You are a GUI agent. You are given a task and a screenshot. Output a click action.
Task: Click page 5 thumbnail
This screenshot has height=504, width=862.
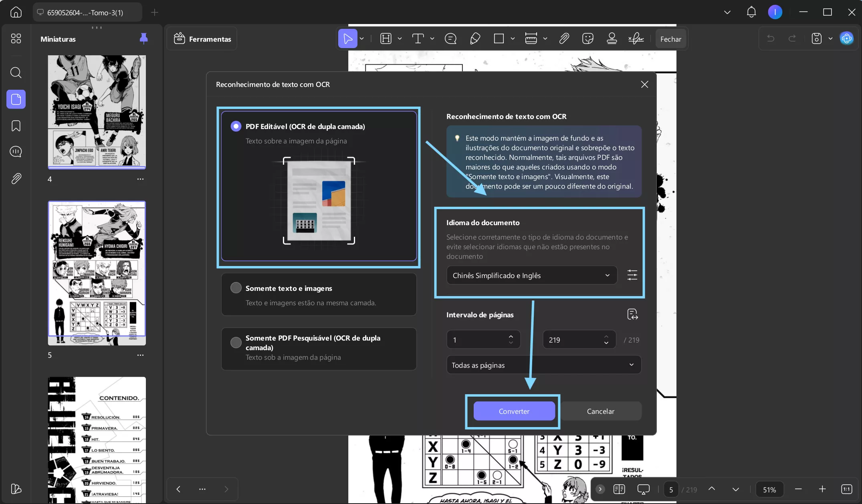[97, 272]
